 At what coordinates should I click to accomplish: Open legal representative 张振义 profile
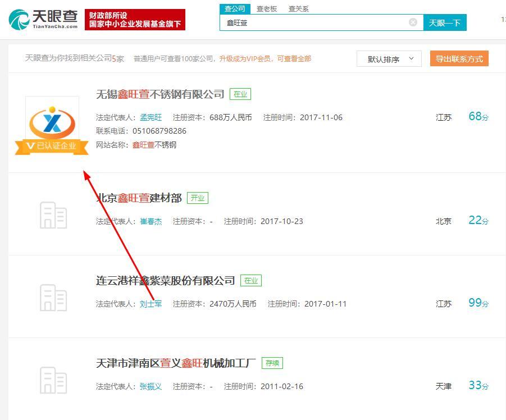pyautogui.click(x=151, y=386)
